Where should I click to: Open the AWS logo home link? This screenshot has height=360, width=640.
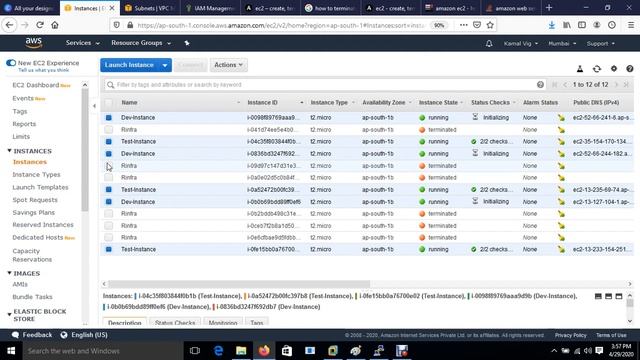[33, 42]
